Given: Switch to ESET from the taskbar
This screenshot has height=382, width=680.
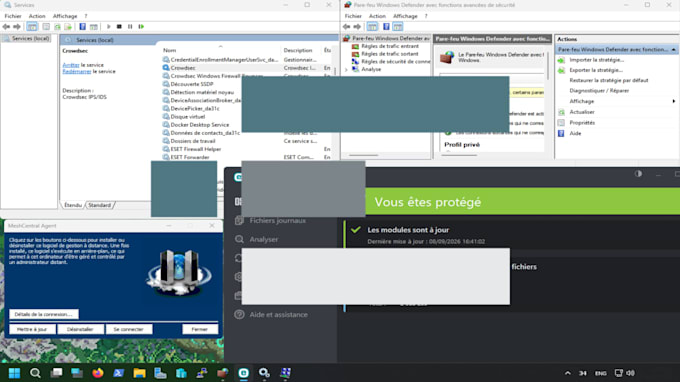Looking at the screenshot, I should pyautogui.click(x=244, y=373).
